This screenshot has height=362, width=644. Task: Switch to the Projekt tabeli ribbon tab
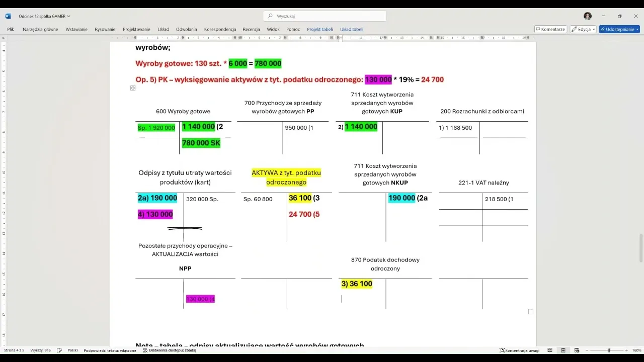click(319, 29)
